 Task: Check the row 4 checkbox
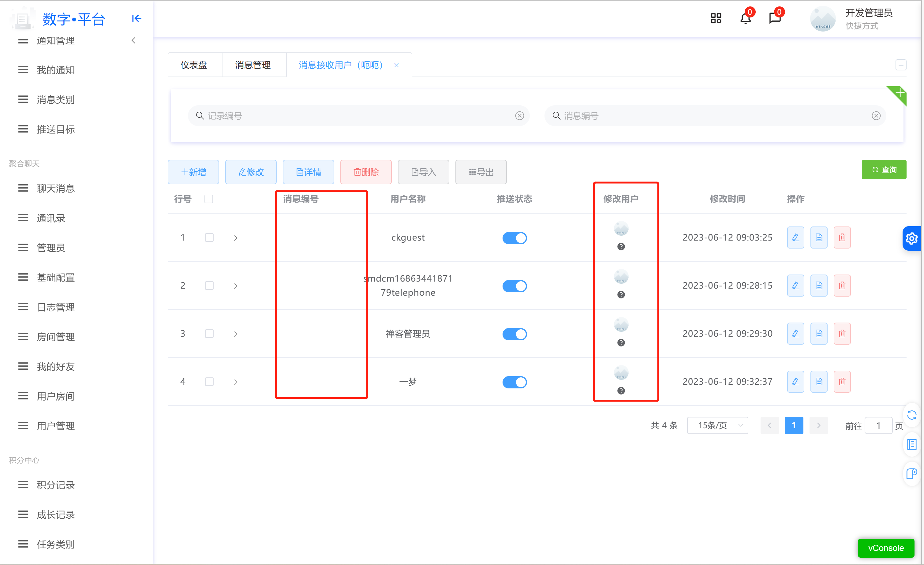point(209,382)
